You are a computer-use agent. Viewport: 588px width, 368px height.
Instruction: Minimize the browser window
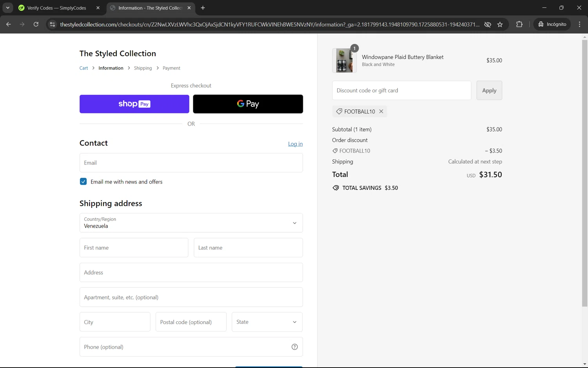(544, 8)
